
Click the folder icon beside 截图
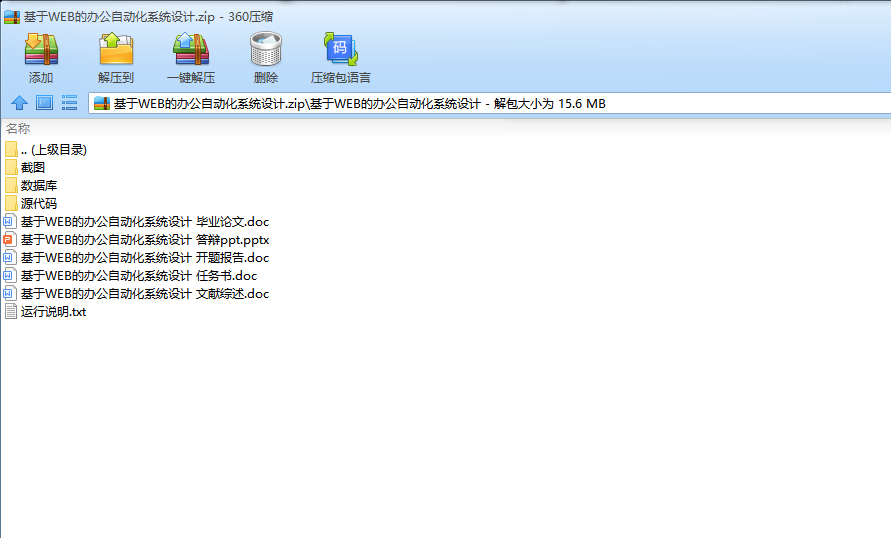pos(11,168)
